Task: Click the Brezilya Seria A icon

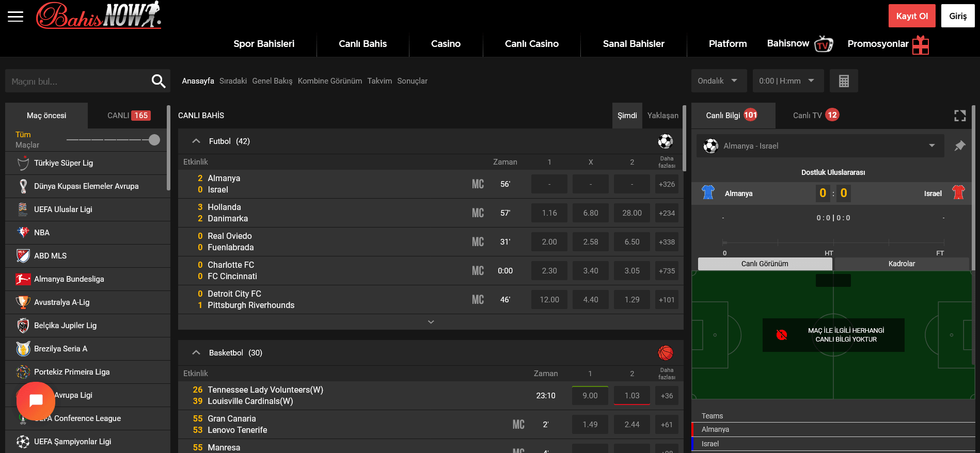Action: (23, 349)
